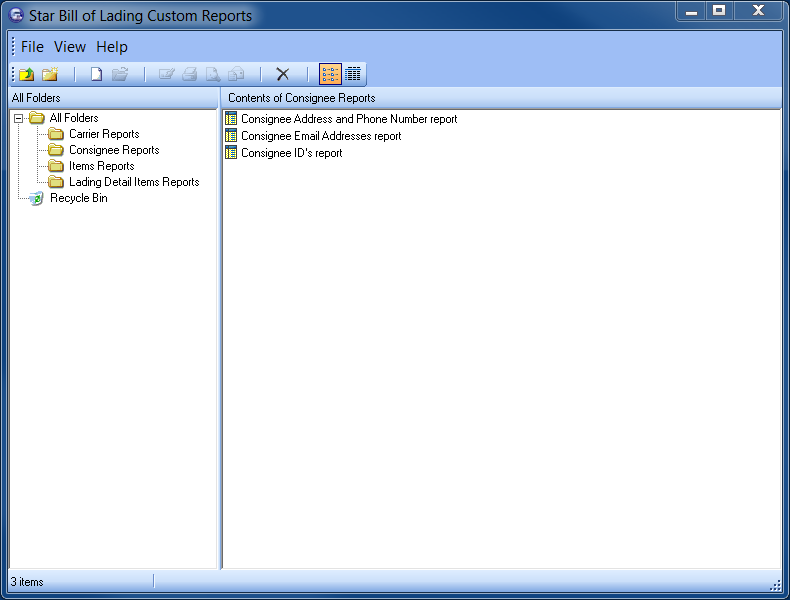This screenshot has width=790, height=600.
Task: Click the All Folders root folder icon
Action: [37, 118]
